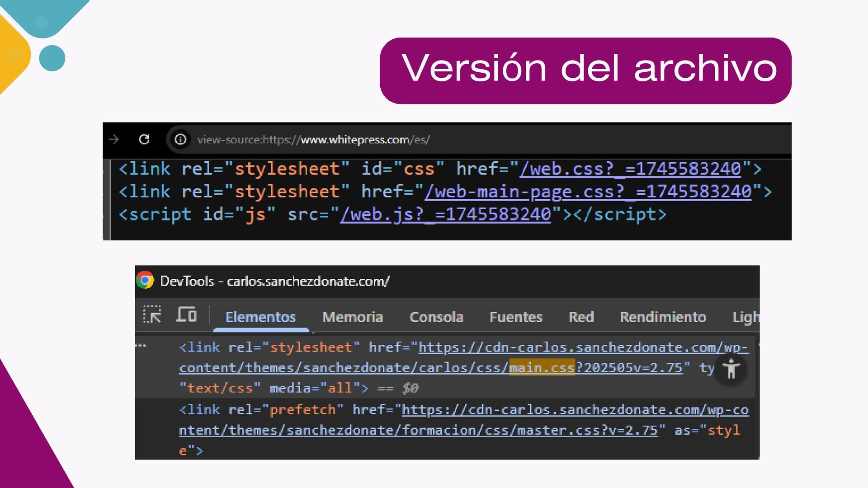Switch to the Consola tab
Viewport: 868px width, 488px height.
pyautogui.click(x=436, y=317)
